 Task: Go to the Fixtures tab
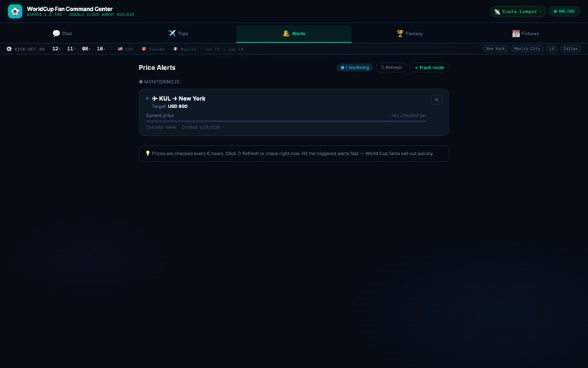(525, 34)
